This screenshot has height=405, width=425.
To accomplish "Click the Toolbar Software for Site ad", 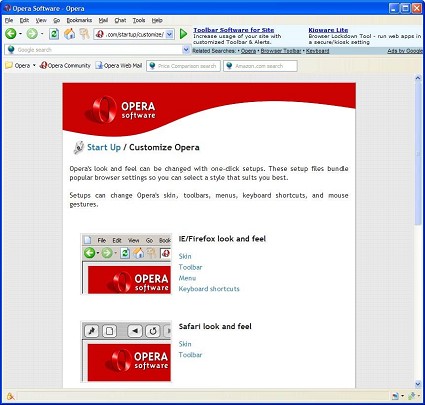I will (234, 30).
